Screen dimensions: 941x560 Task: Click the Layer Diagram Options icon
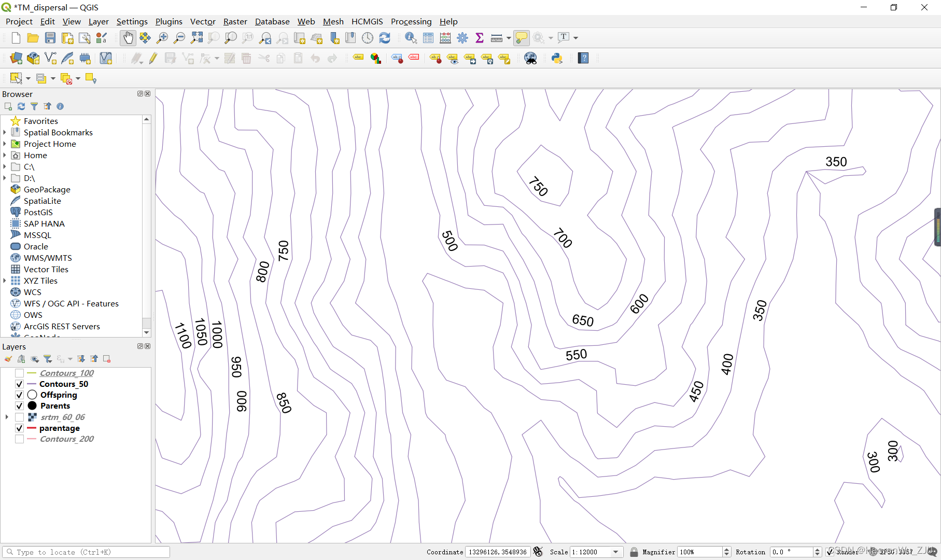(x=376, y=58)
